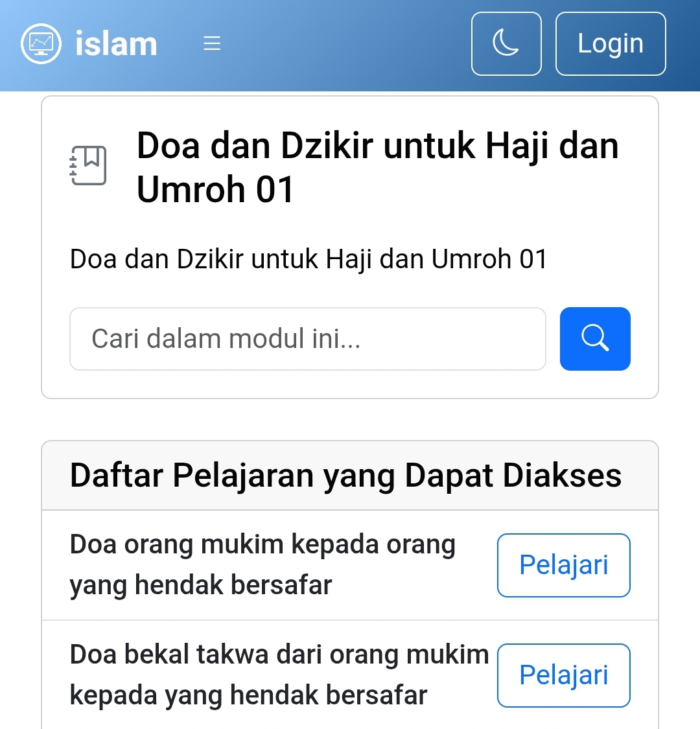Click the crescent moon theme icon
Screen dimensions: 700x729
tap(506, 42)
